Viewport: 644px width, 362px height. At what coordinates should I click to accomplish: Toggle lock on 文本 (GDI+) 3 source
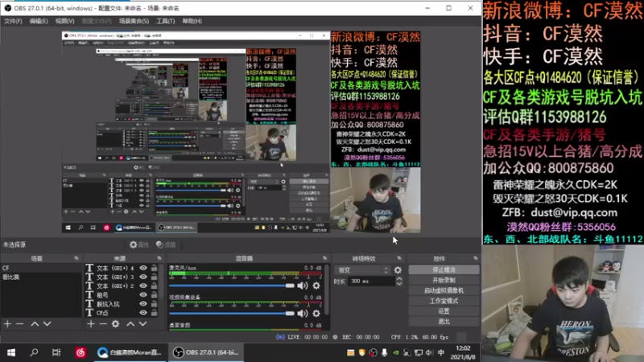(154, 277)
